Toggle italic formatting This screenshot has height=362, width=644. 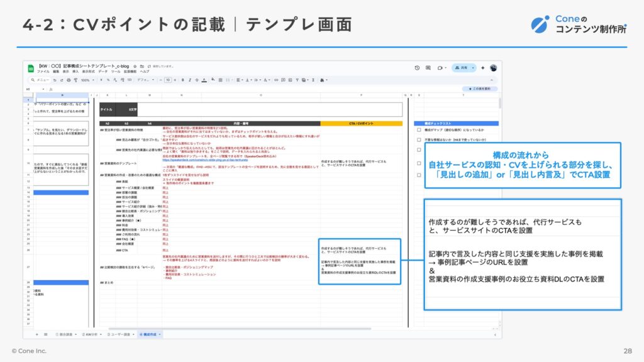click(190, 80)
